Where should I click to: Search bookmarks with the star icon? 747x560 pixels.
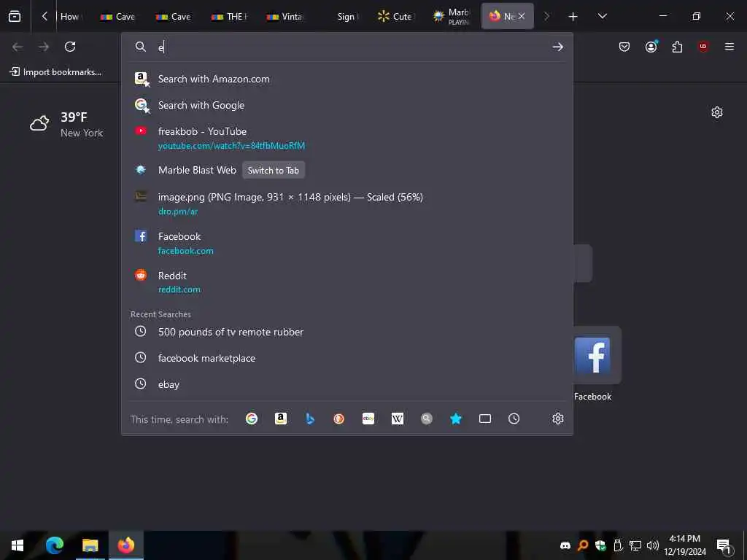456,419
